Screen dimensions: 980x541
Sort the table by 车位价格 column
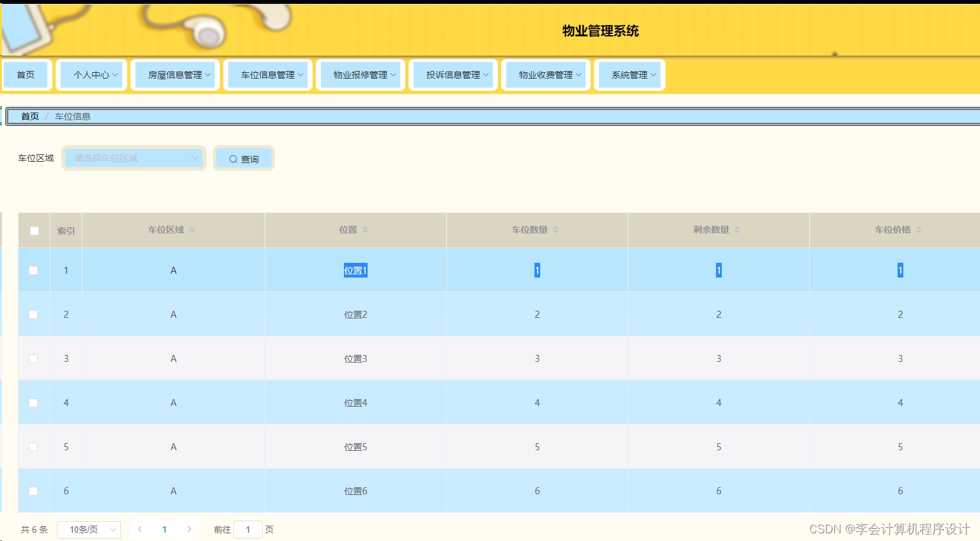coord(919,229)
